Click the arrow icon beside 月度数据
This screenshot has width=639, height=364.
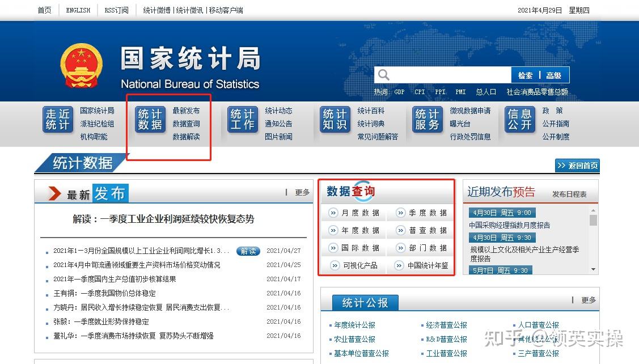pyautogui.click(x=333, y=213)
